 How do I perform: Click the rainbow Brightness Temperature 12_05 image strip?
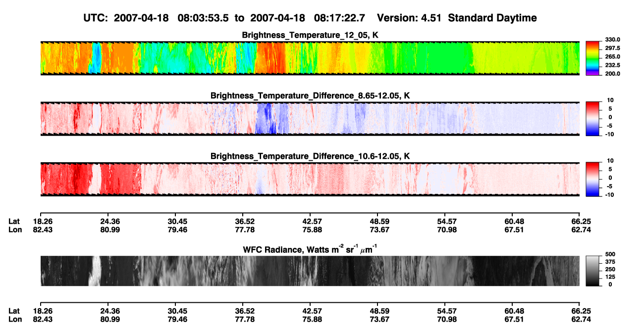coord(310,58)
